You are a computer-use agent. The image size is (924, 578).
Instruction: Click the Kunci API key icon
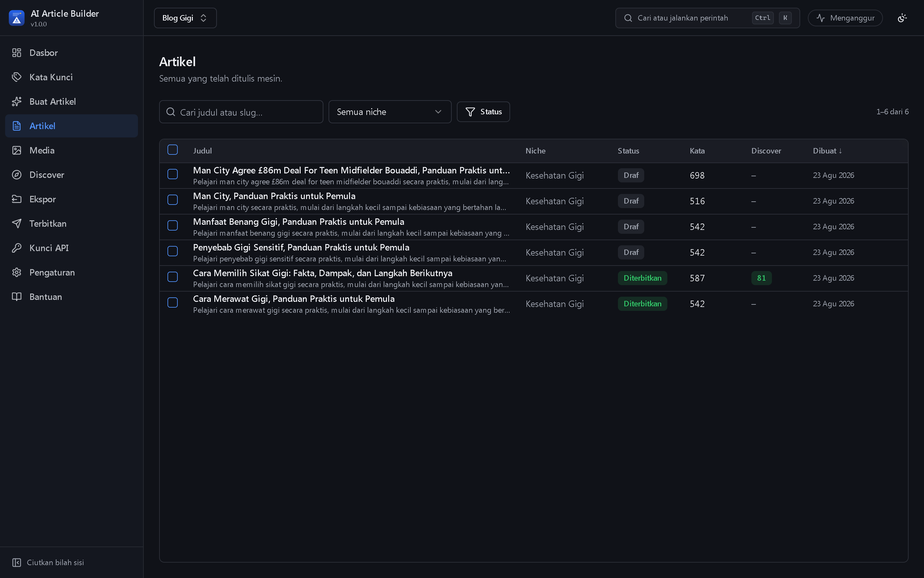[x=16, y=248]
